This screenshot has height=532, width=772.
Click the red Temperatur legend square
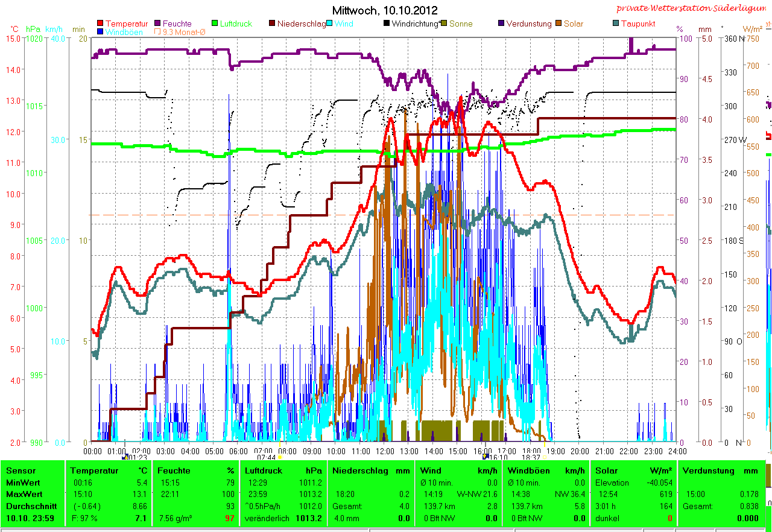pos(100,24)
